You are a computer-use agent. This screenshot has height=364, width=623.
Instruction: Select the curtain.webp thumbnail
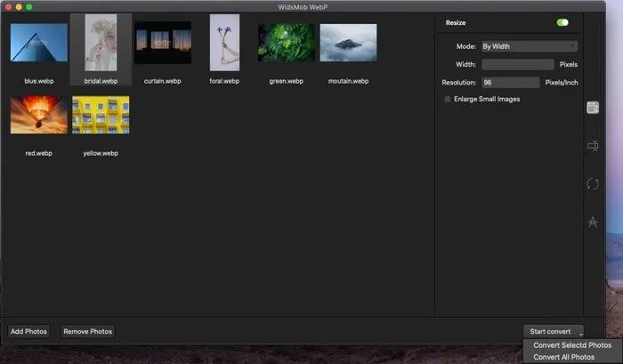pyautogui.click(x=163, y=43)
